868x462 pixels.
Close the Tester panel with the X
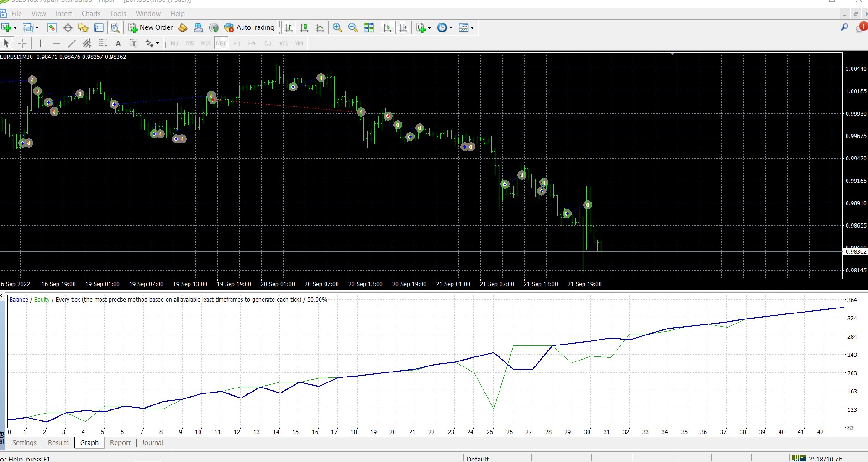[x=2, y=296]
